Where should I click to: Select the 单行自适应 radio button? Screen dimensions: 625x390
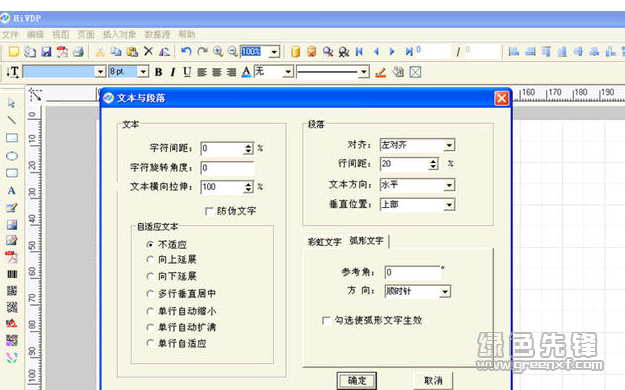tap(150, 343)
